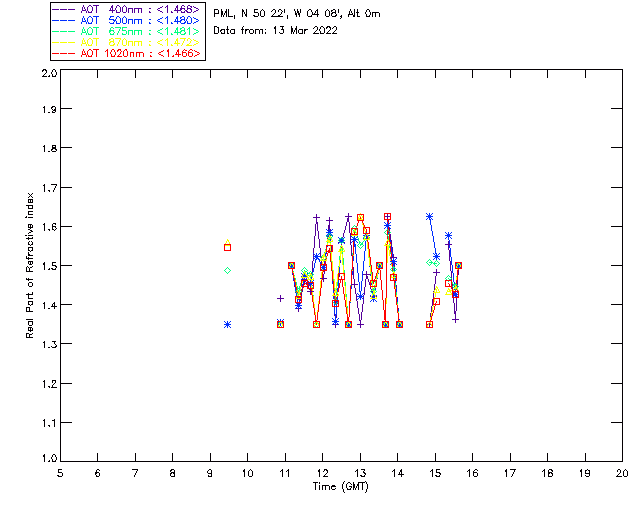This screenshot has width=640, height=512.
Task: Click the AOT 400nm legend entry
Action: pyautogui.click(x=126, y=9)
